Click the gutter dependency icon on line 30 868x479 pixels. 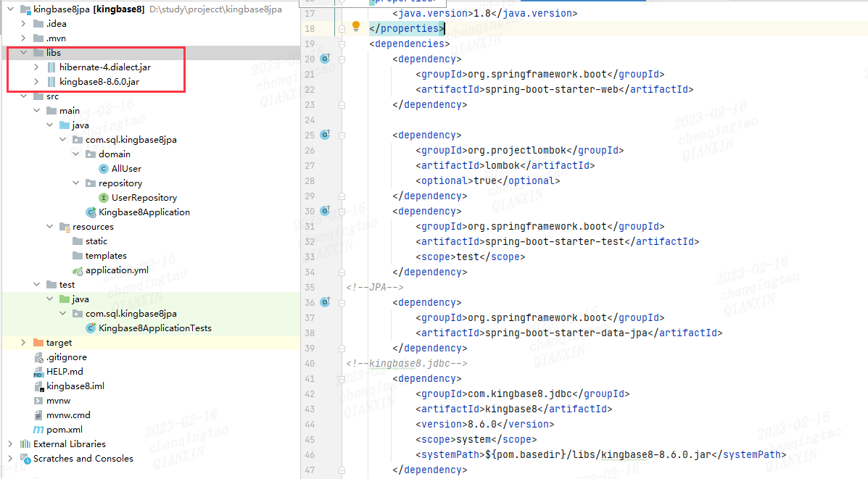[326, 211]
